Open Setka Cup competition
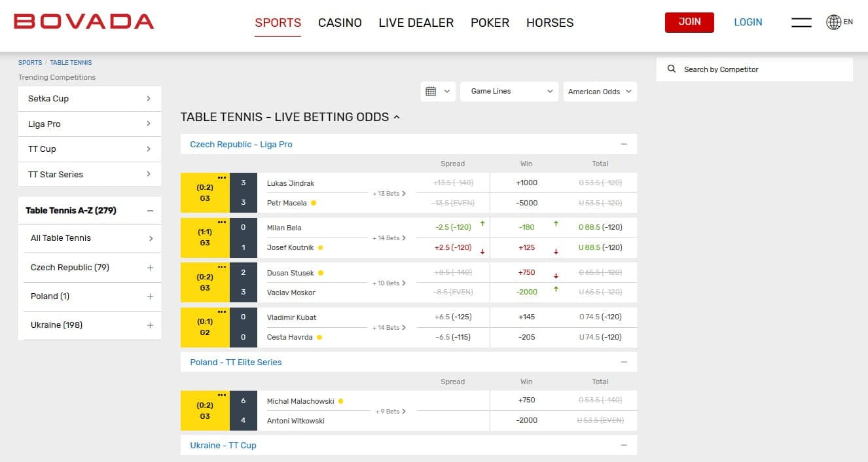 (90, 99)
